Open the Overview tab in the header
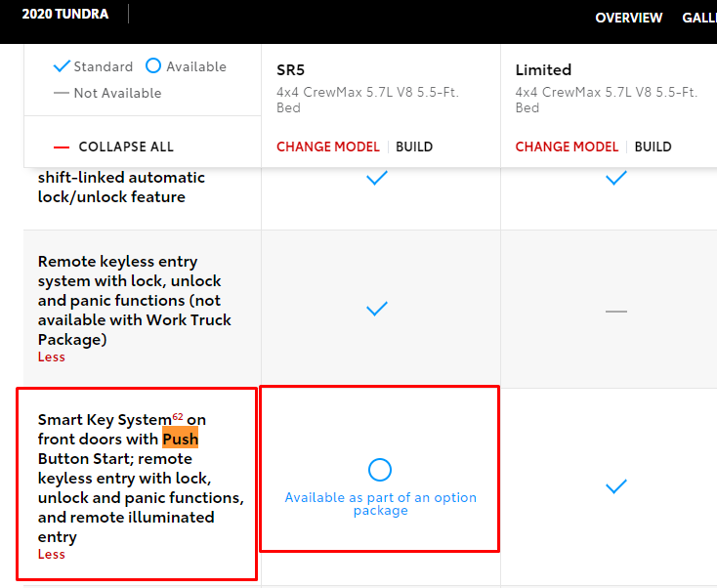717x588 pixels. pyautogui.click(x=628, y=18)
